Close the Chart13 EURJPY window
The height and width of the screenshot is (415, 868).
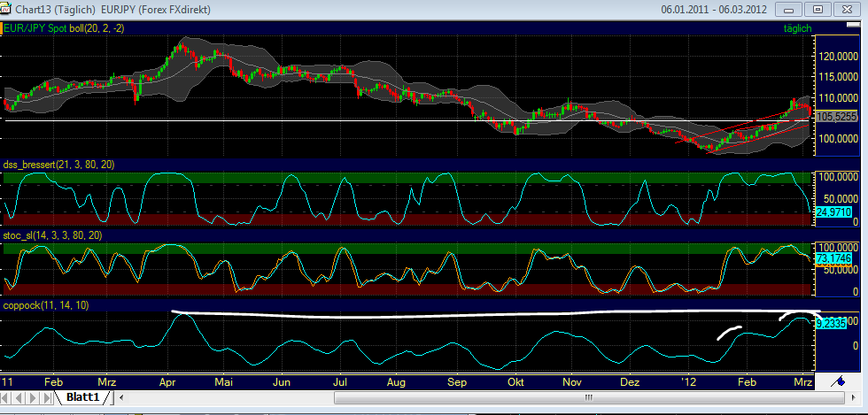[x=845, y=11]
